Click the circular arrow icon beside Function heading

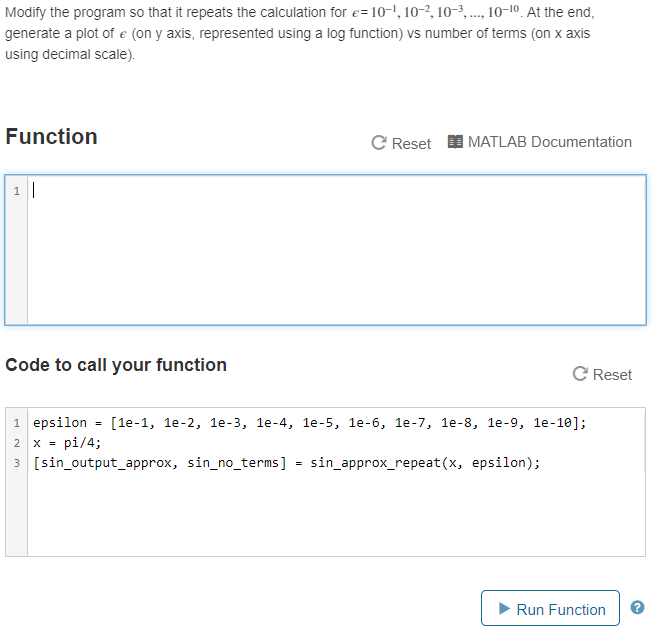click(x=379, y=143)
